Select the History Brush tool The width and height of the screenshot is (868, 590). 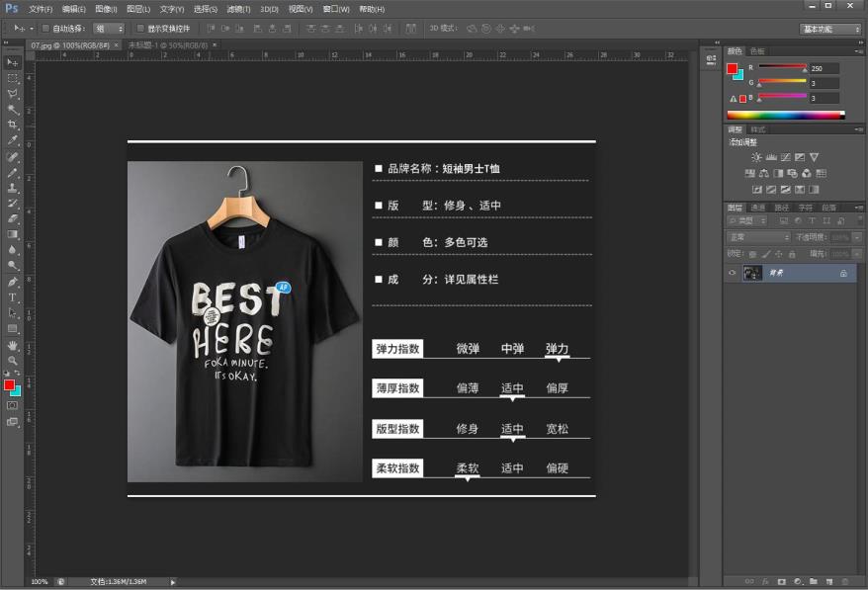12,204
